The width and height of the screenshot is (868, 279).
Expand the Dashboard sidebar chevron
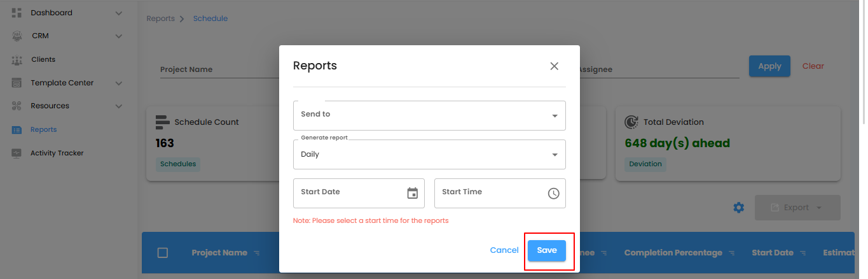(x=118, y=13)
